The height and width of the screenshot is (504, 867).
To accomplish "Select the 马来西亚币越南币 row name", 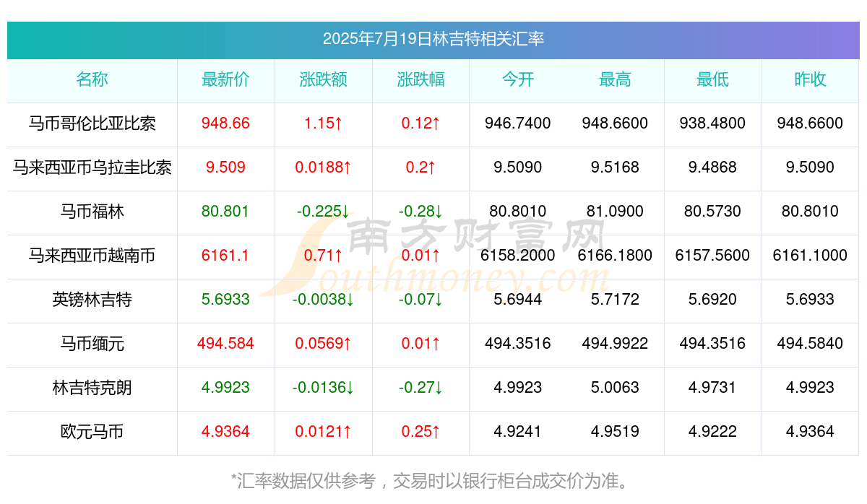I will coord(92,256).
